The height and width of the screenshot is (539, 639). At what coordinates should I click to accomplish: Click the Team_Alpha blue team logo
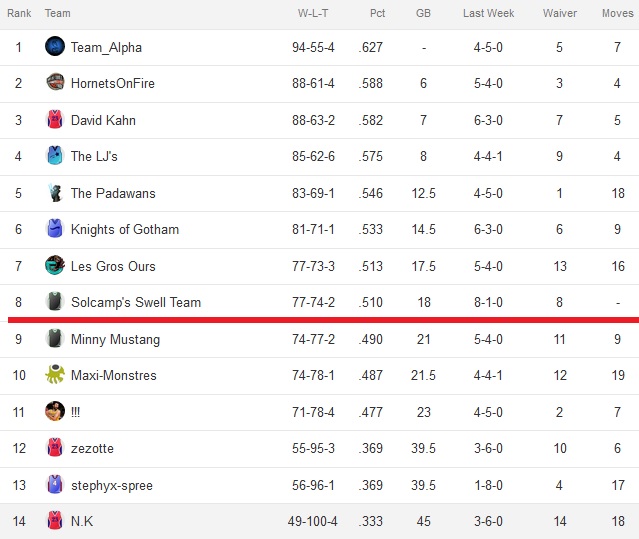[55, 46]
